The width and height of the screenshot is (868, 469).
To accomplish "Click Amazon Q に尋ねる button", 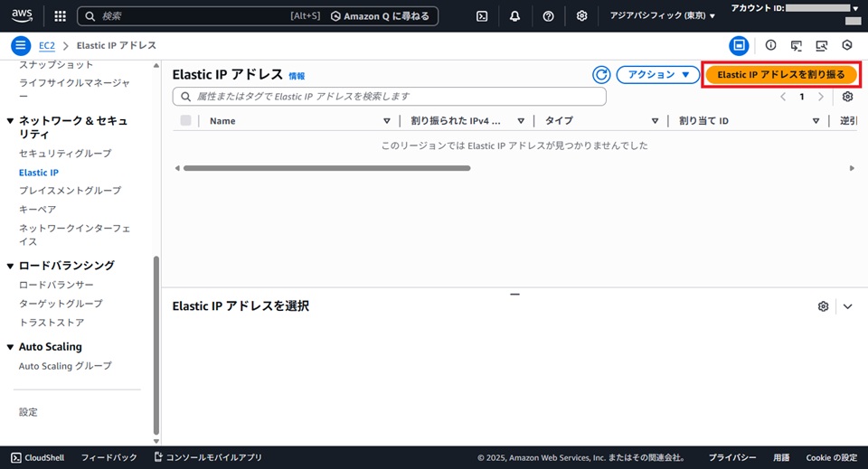I will [381, 16].
